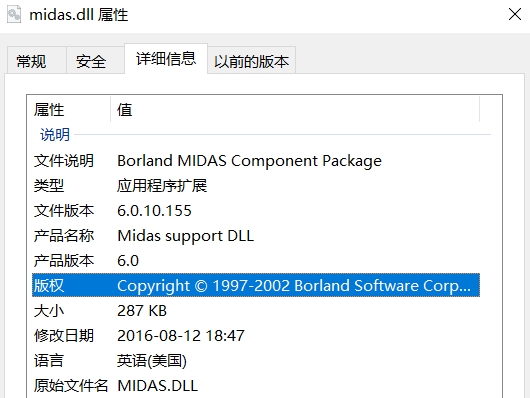This screenshot has width=530, height=398.
Task: Select the 语言 英语(美国) row
Action: [x=256, y=361]
